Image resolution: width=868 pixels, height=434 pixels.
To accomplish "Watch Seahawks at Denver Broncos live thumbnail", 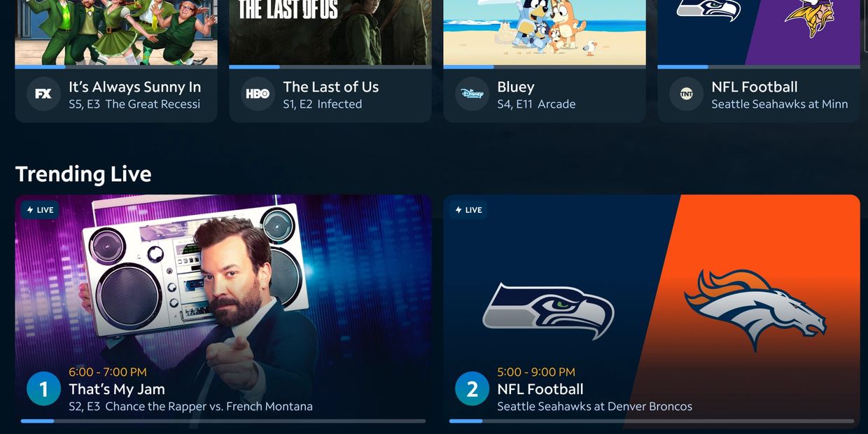I will point(652,311).
